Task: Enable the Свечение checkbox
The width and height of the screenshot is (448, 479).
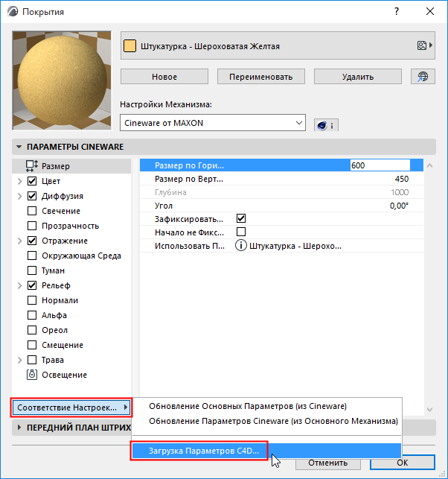Action: pyautogui.click(x=32, y=211)
